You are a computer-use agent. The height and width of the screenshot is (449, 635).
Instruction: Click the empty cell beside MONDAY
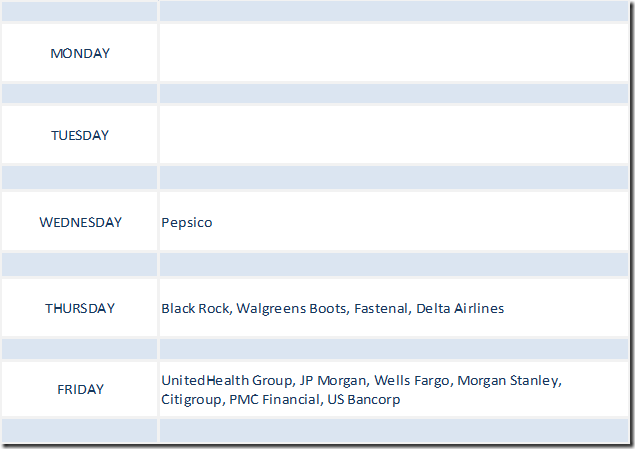click(395, 53)
